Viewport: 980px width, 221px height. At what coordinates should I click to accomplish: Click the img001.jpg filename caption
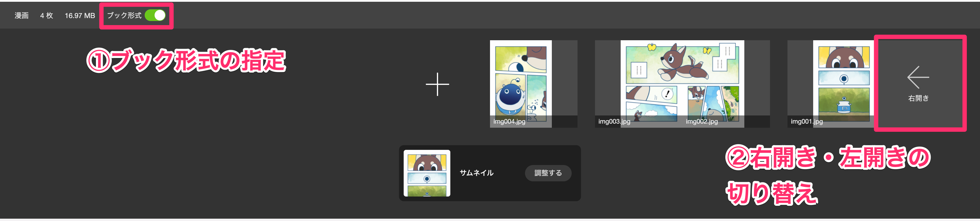pos(806,121)
